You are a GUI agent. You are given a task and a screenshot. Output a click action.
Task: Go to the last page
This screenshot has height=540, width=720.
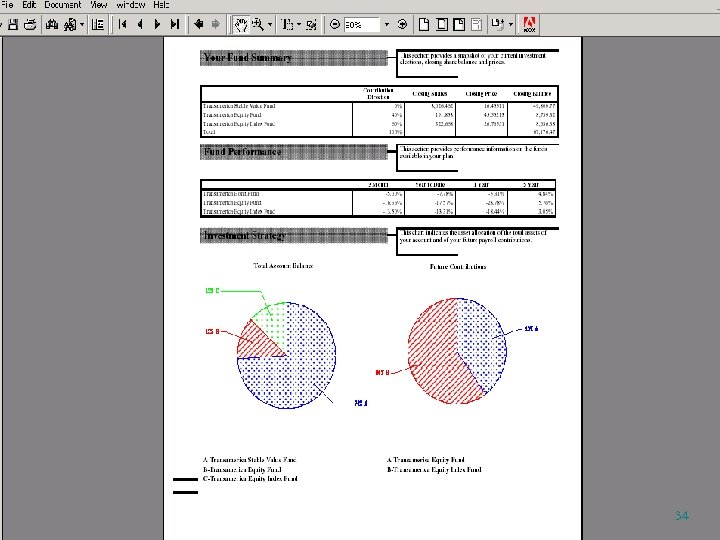(174, 24)
